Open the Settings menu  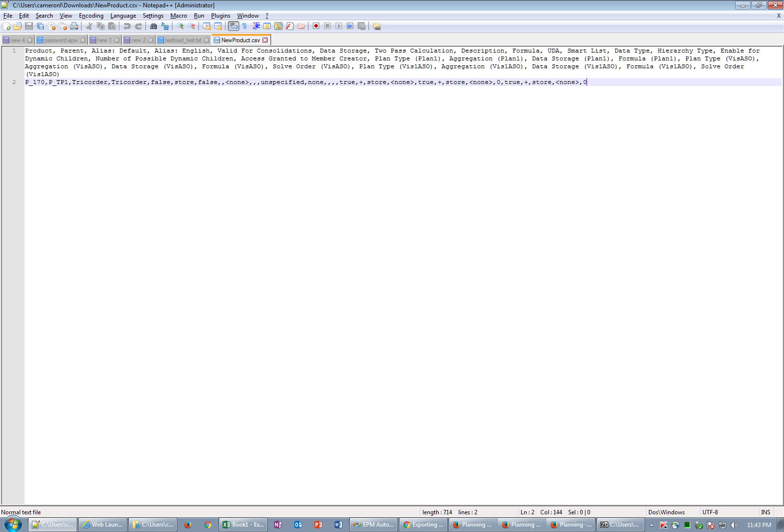(x=153, y=16)
